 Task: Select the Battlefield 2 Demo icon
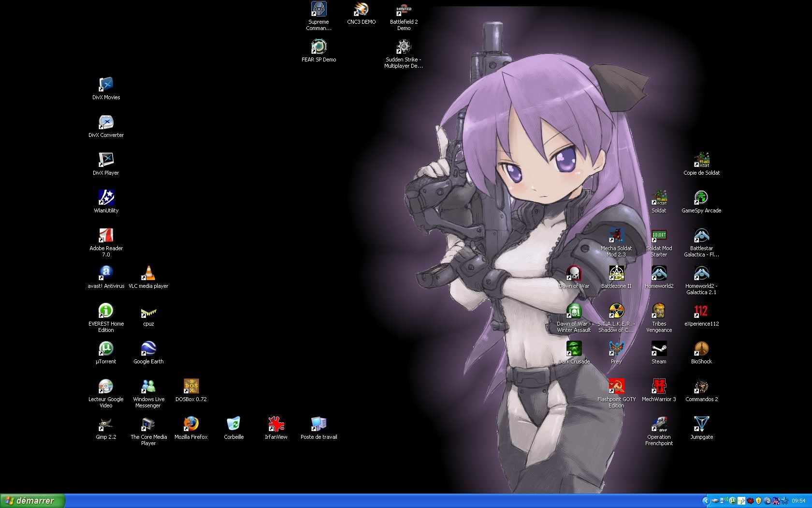click(404, 9)
